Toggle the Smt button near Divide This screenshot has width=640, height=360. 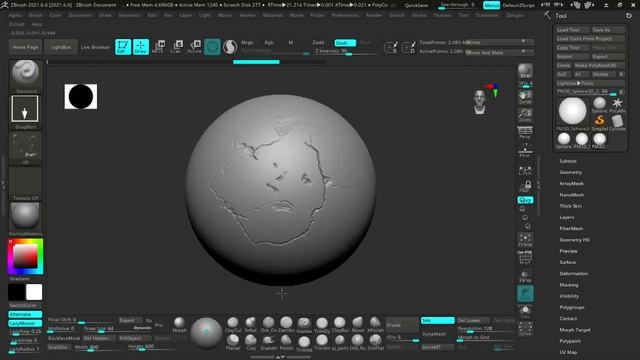click(438, 320)
